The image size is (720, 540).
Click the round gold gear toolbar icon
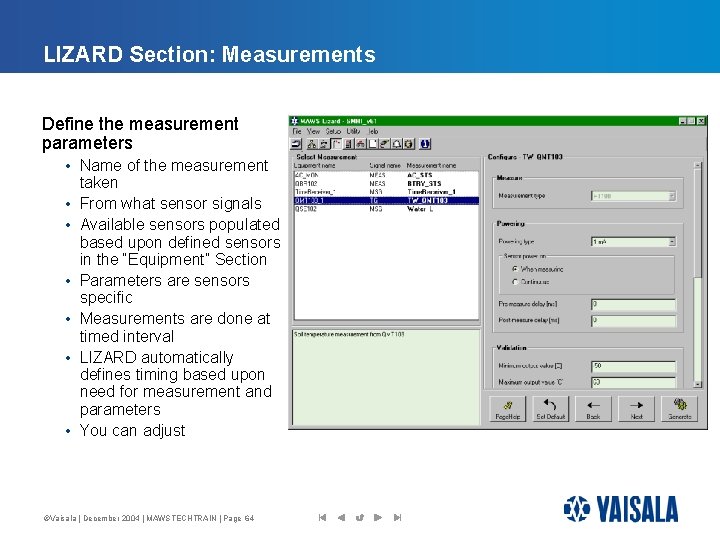(x=408, y=144)
